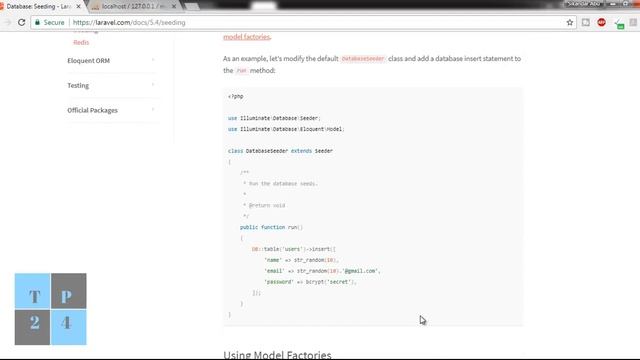Click the 'Run the database seeds' comment
This screenshot has width=640, height=360.
(x=280, y=184)
